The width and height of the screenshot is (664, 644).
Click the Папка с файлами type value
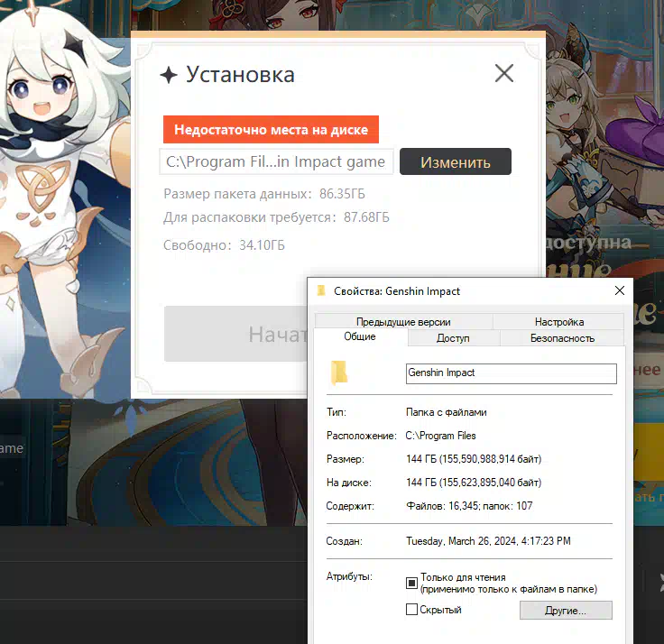(x=446, y=412)
